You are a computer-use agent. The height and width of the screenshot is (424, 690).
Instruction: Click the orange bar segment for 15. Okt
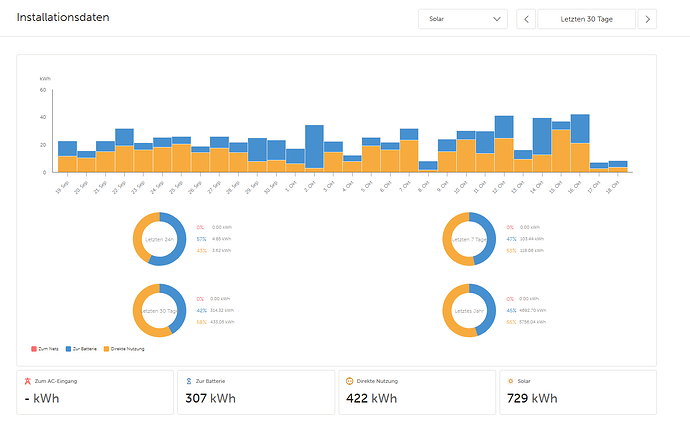(561, 150)
